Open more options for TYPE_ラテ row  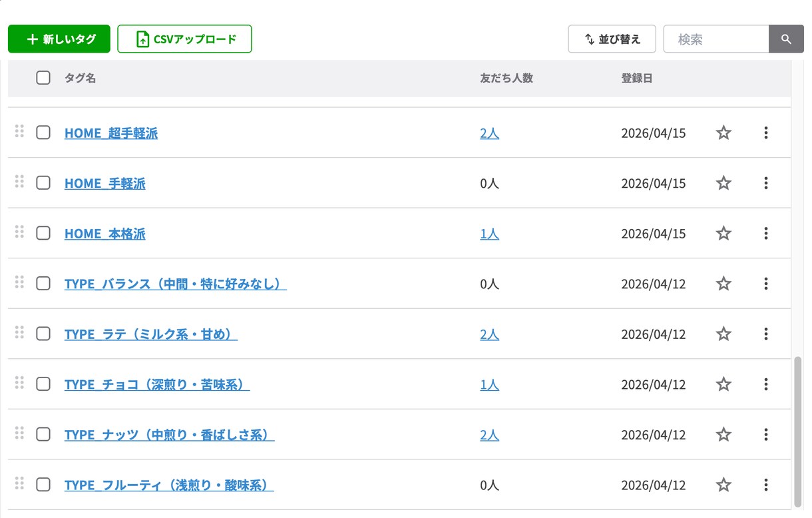click(766, 334)
